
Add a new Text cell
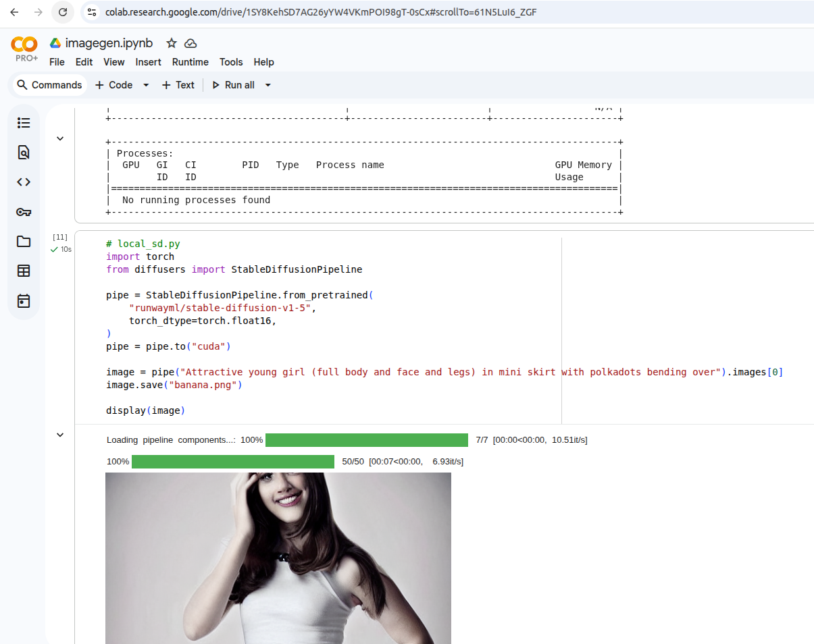178,85
